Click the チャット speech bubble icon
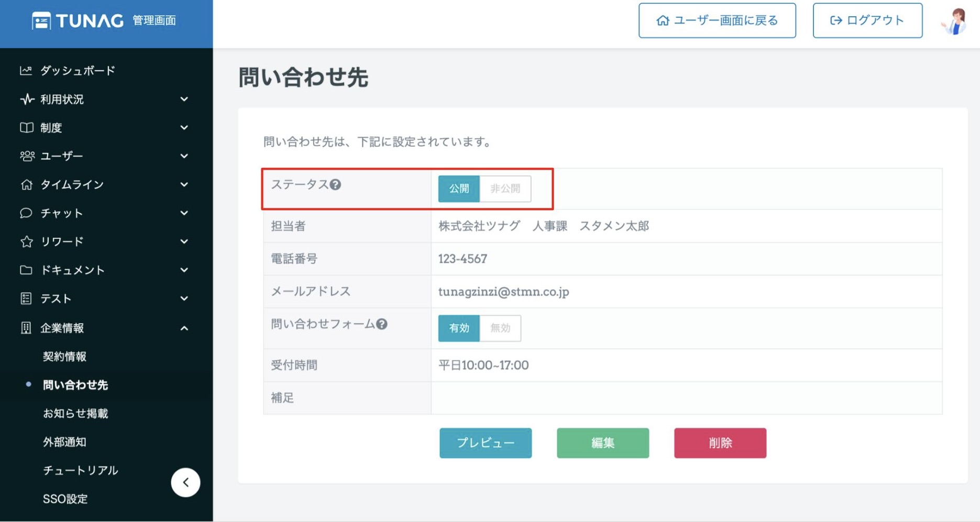Image resolution: width=980 pixels, height=522 pixels. pyautogui.click(x=26, y=213)
